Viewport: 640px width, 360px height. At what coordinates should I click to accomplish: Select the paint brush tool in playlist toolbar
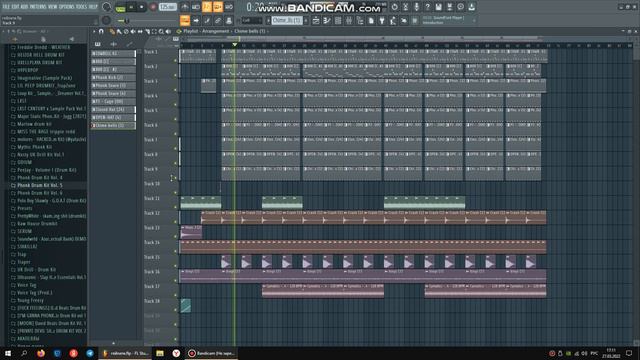tap(119, 31)
